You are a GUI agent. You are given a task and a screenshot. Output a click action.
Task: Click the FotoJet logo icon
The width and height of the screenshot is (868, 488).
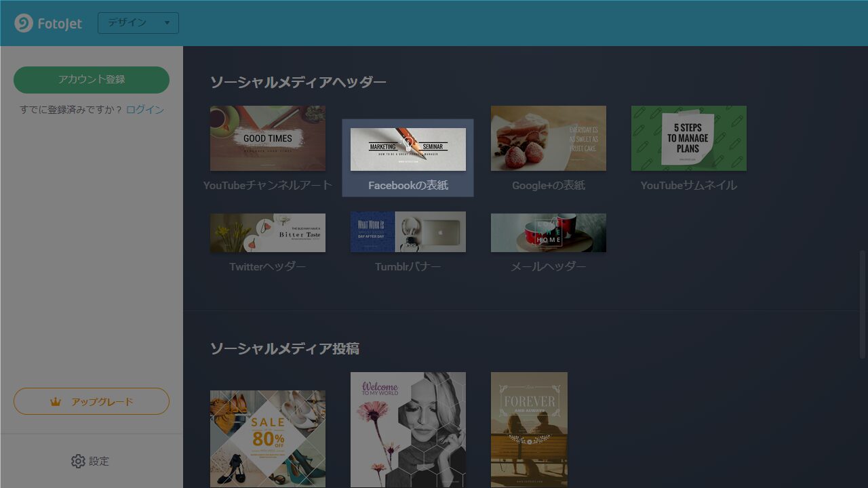pyautogui.click(x=24, y=23)
